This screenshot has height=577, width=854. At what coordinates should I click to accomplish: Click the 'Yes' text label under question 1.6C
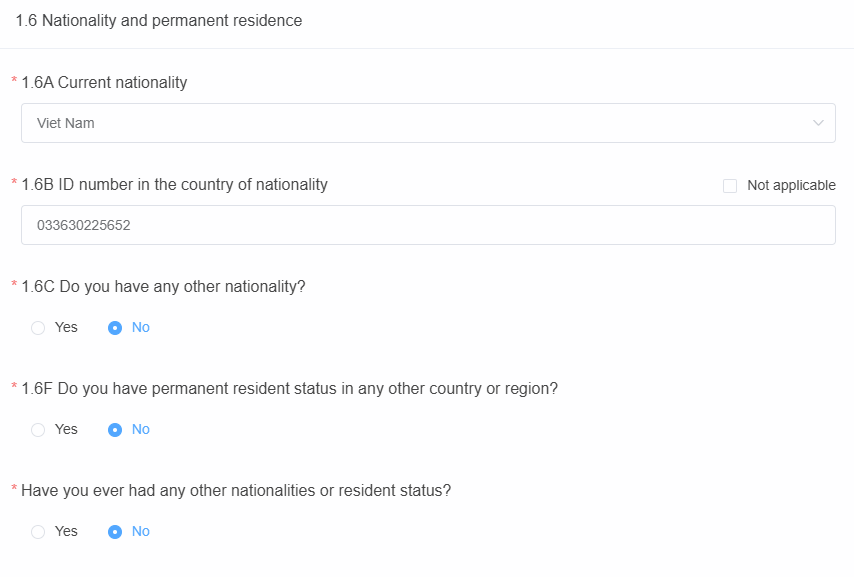(66, 327)
